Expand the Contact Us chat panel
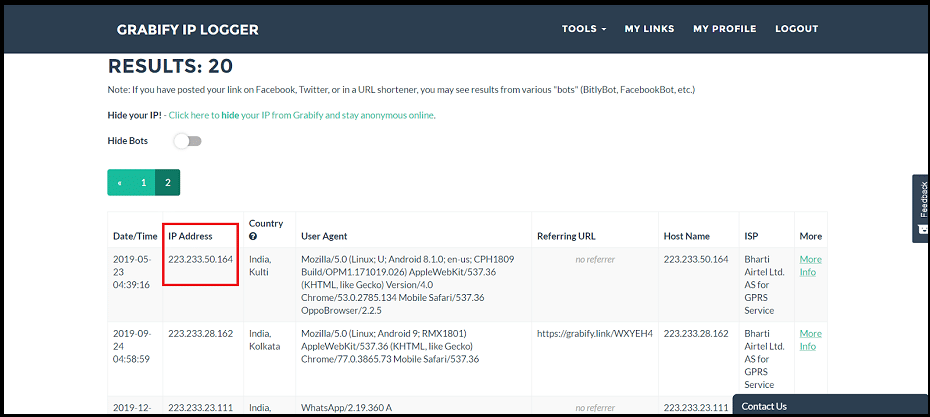 (831, 406)
